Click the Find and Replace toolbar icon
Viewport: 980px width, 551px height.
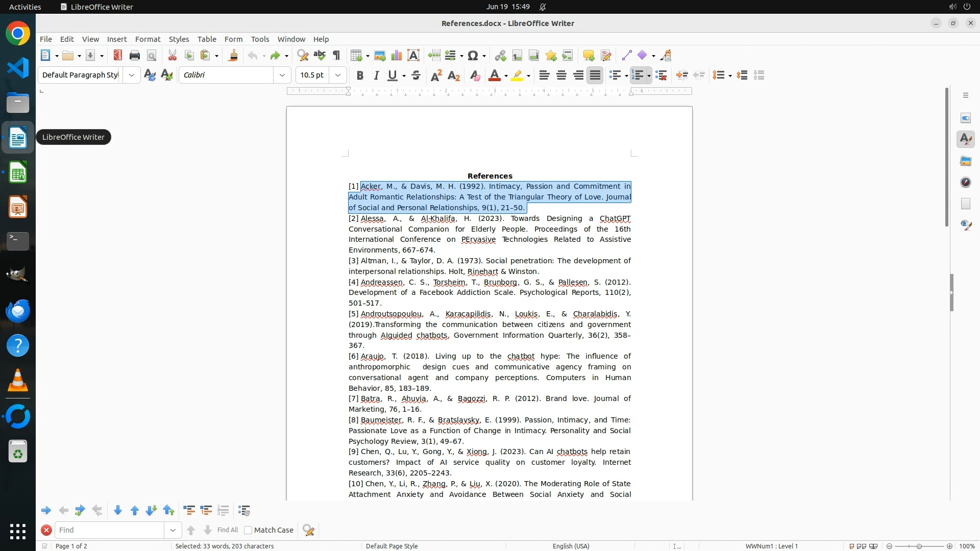click(303, 56)
